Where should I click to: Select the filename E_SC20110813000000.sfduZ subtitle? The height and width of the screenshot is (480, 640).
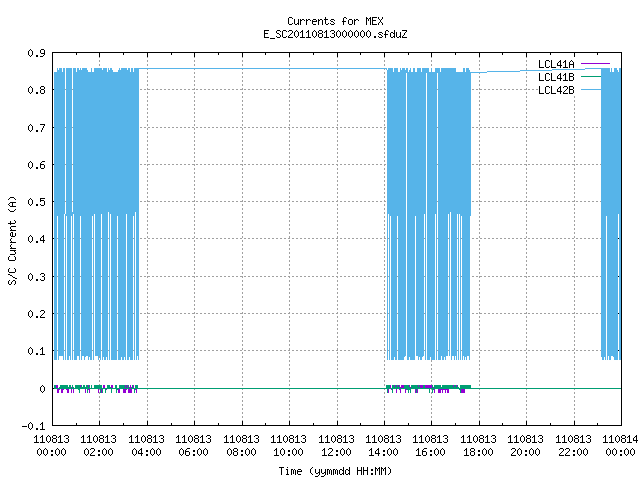[x=335, y=34]
